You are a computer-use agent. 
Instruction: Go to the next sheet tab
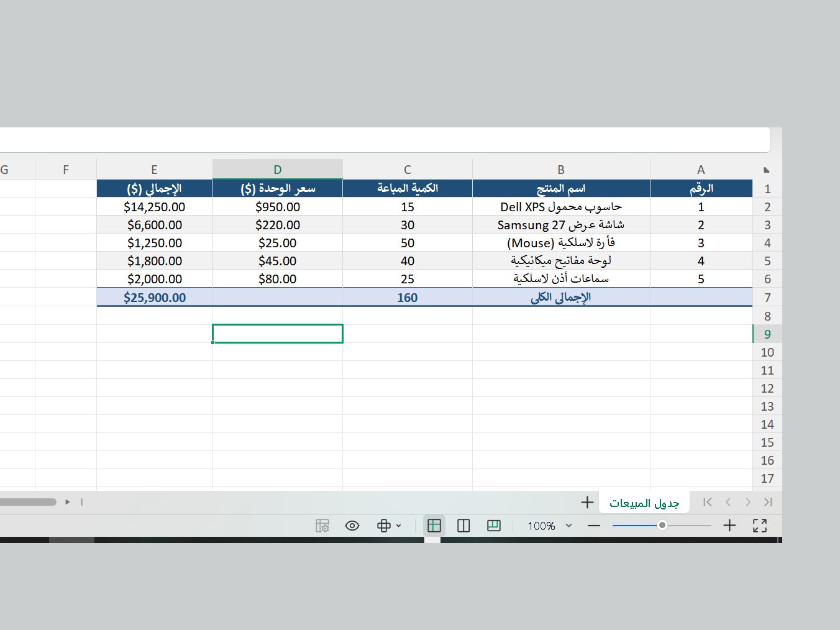pyautogui.click(x=728, y=502)
